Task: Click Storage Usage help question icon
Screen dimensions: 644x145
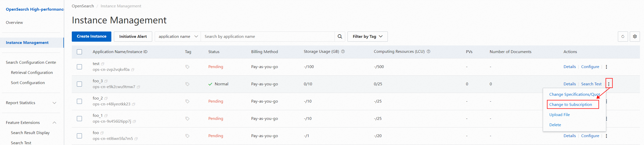Action: pos(343,52)
